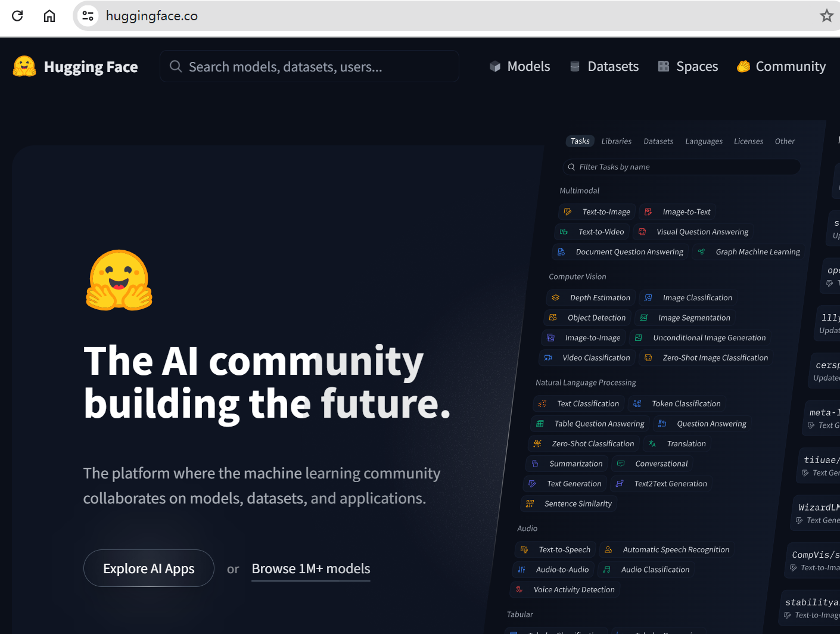840x634 pixels.
Task: Select the Image-to-Image tag
Action: coord(583,338)
